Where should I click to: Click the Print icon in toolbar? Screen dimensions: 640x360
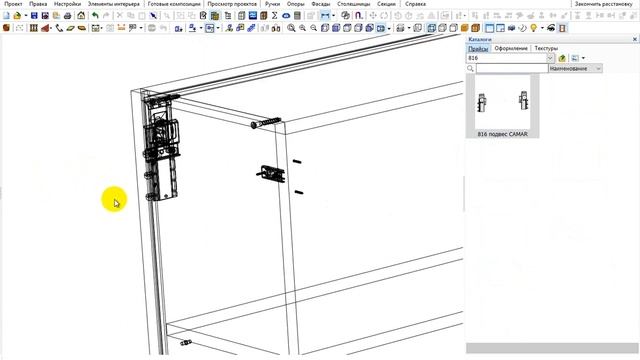click(x=67, y=16)
